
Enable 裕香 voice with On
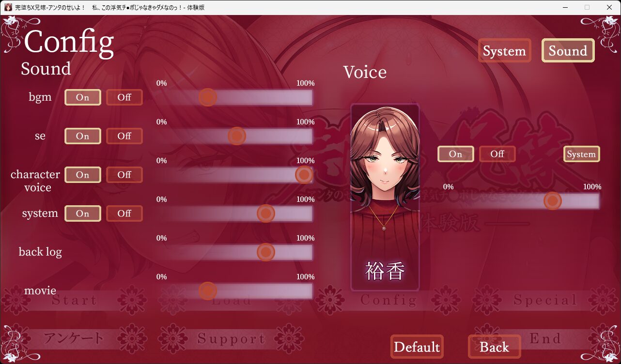[456, 154]
